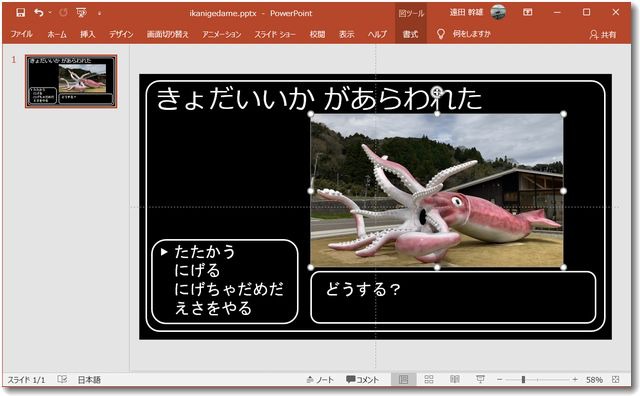The height and width of the screenshot is (396, 640).
Task: Start the slide show from the status bar
Action: [480, 379]
